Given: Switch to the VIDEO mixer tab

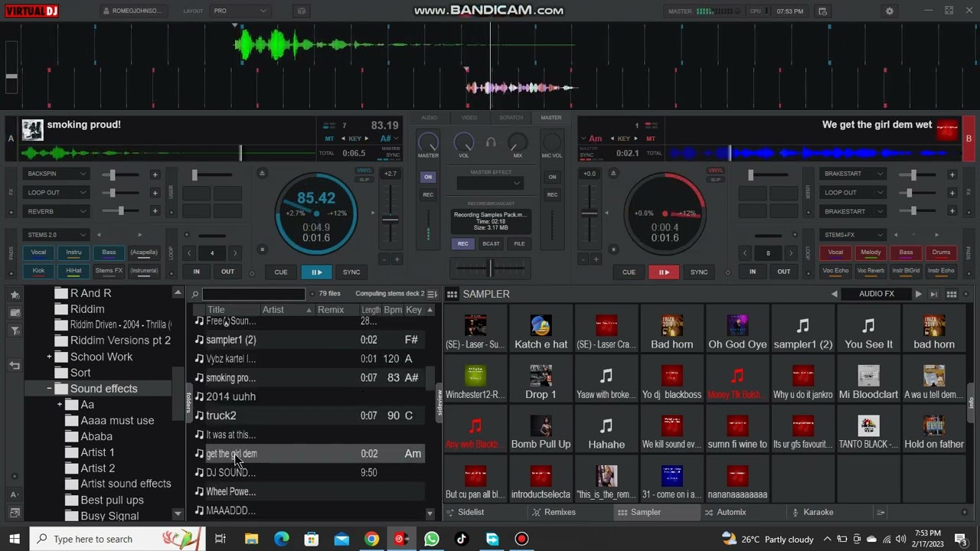Looking at the screenshot, I should pyautogui.click(x=469, y=118).
